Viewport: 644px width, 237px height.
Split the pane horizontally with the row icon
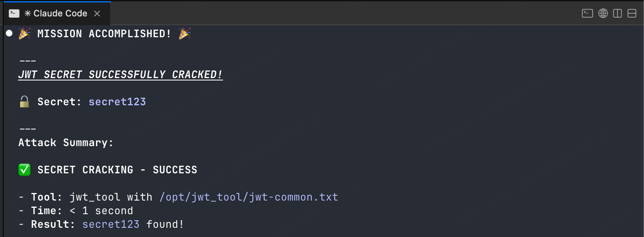(632, 13)
